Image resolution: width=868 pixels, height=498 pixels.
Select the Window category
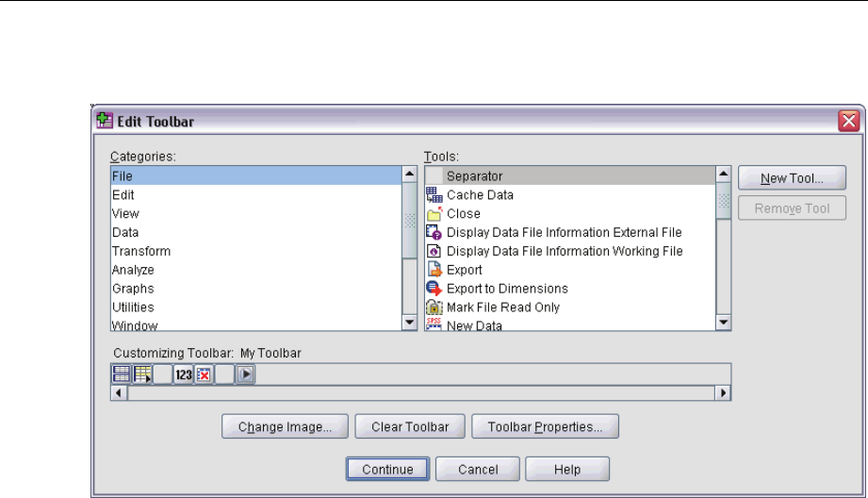(x=255, y=324)
